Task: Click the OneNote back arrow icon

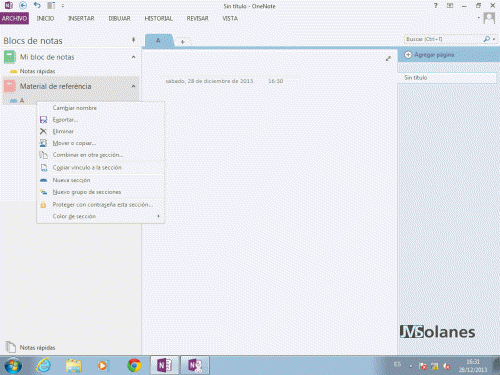Action: click(23, 5)
